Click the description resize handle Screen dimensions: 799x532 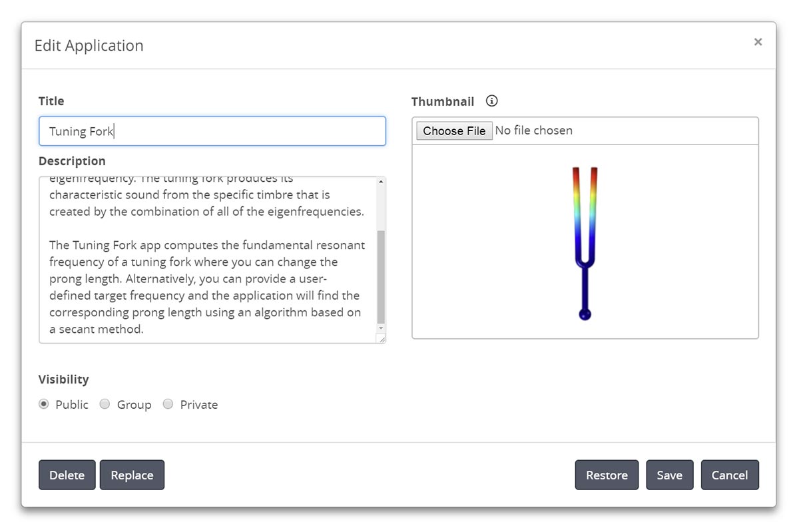382,339
